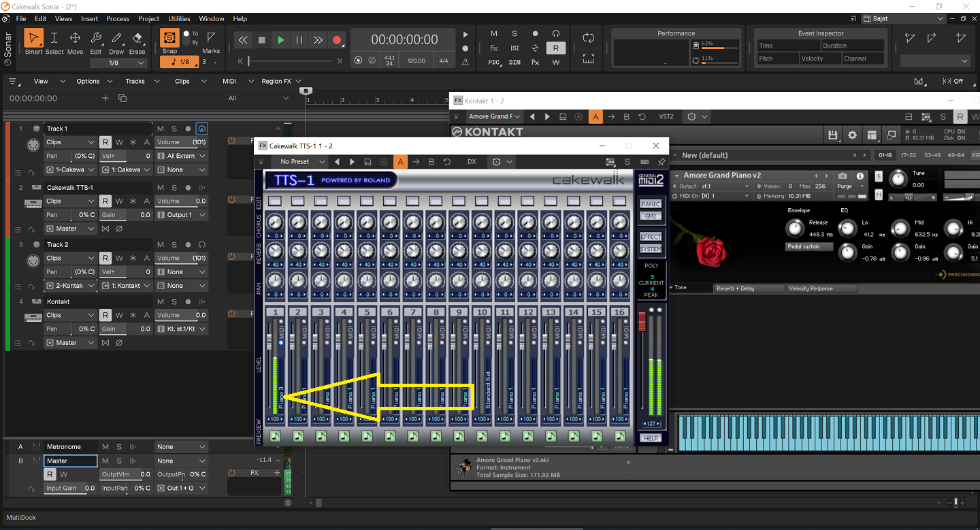
Task: Toggle preset A compare in TTS-1 window
Action: coord(400,162)
